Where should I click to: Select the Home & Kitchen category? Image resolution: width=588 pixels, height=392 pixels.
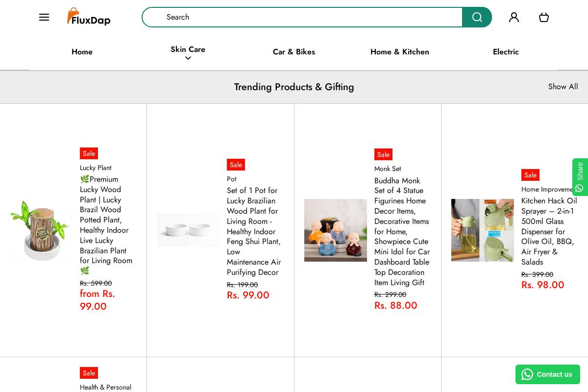[x=400, y=52]
